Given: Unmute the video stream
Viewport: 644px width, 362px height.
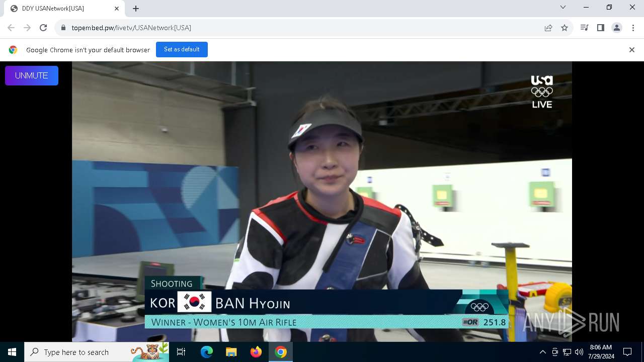Looking at the screenshot, I should coord(32,75).
